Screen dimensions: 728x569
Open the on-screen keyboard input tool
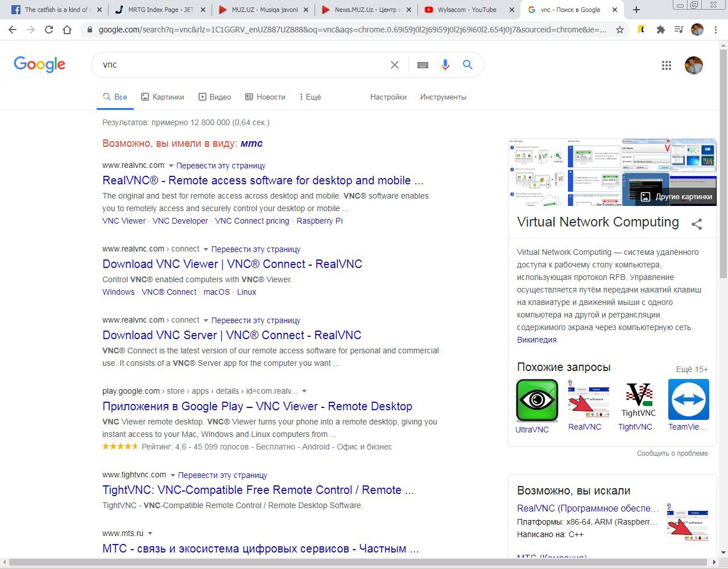(423, 65)
